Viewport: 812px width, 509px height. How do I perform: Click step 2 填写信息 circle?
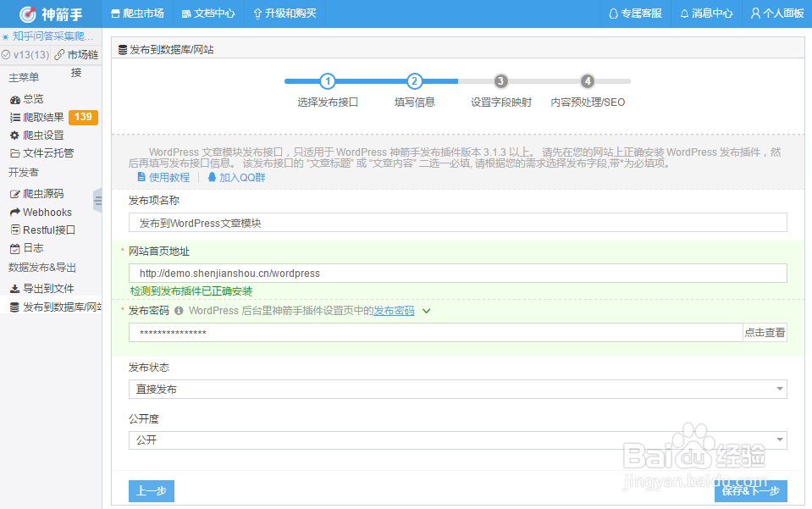tap(414, 81)
